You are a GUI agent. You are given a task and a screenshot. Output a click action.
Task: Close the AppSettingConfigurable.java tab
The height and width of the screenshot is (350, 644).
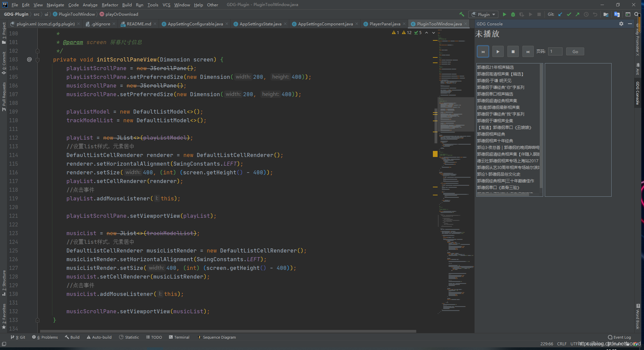pos(227,24)
